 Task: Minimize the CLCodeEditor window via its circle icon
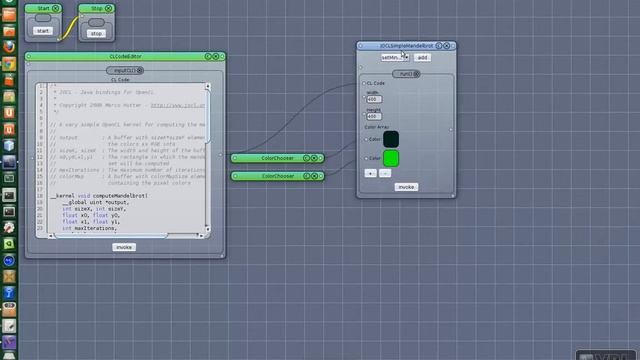pyautogui.click(x=208, y=56)
